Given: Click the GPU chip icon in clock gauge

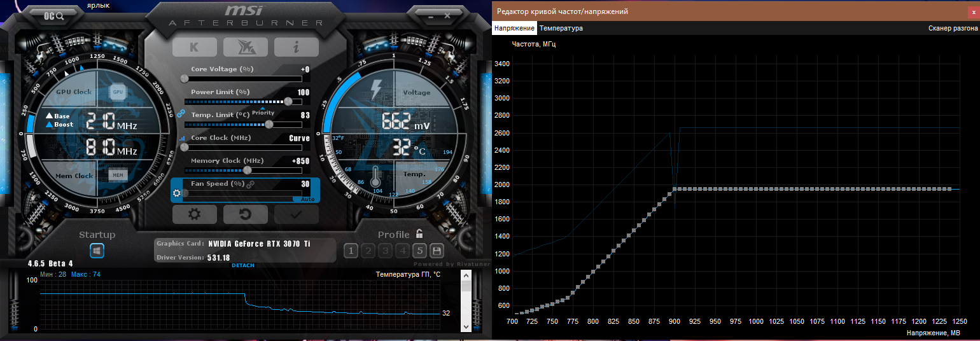Looking at the screenshot, I should pos(118,92).
